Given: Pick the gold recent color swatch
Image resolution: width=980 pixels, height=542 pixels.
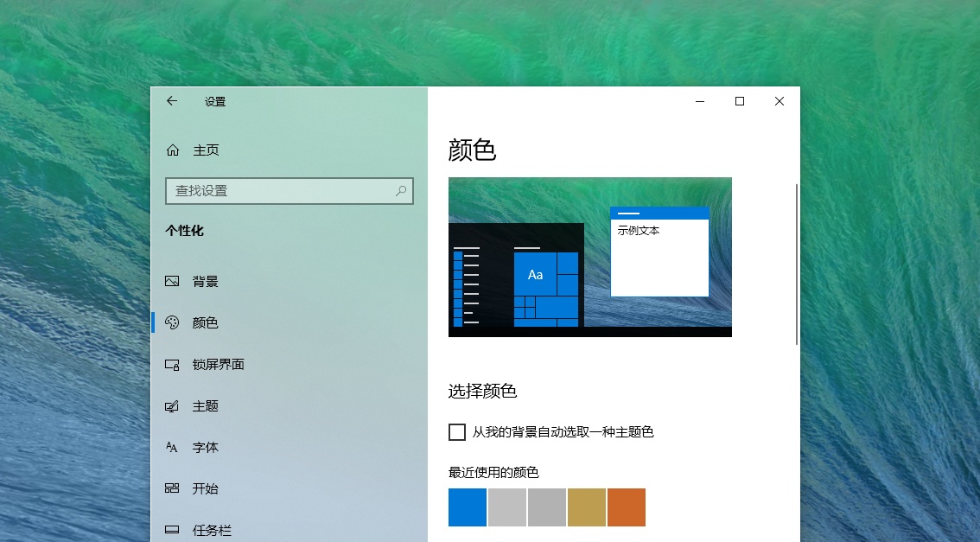Looking at the screenshot, I should pyautogui.click(x=586, y=507).
